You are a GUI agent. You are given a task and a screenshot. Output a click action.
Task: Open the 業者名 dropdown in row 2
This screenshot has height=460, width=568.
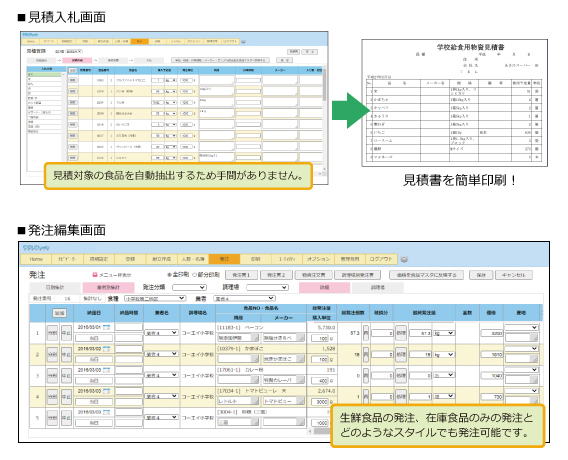pos(161,354)
